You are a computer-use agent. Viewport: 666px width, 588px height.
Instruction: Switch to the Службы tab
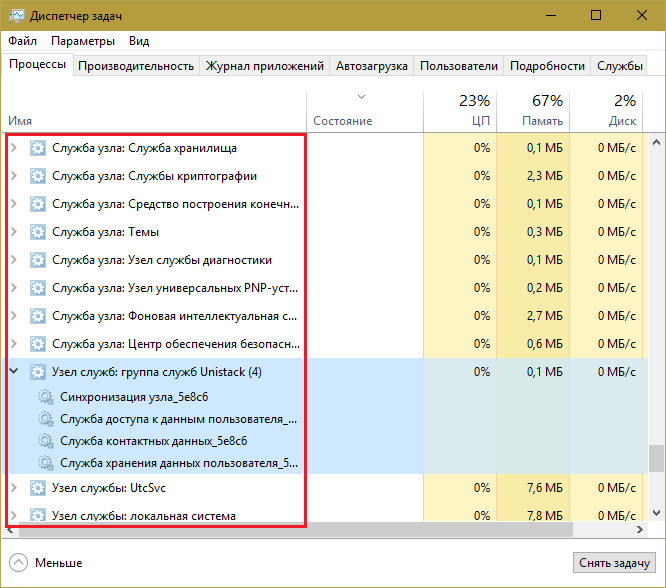[x=619, y=66]
